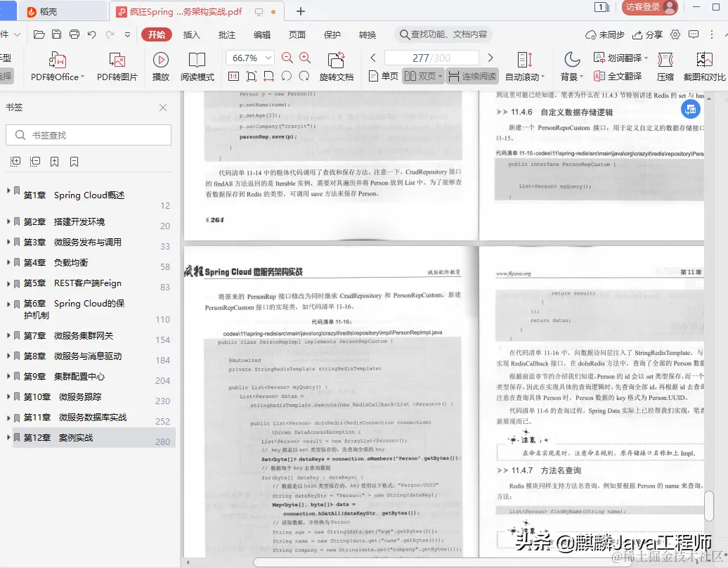Viewport: 728px width, 568px height.
Task: Switch to 稻壳 tab
Action: [62, 12]
